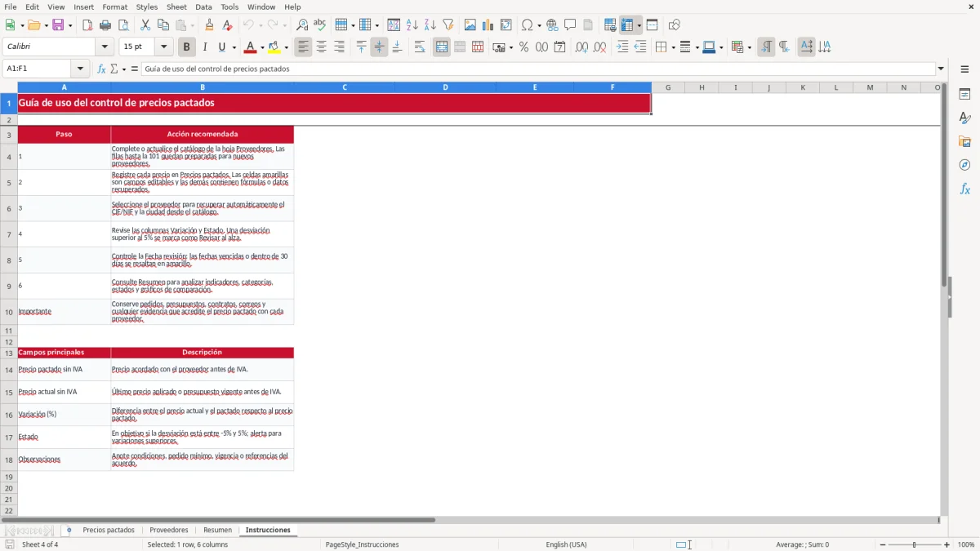This screenshot has width=980, height=551.
Task: Open the Freeze Rows and Columns dropdown
Action: [x=639, y=25]
